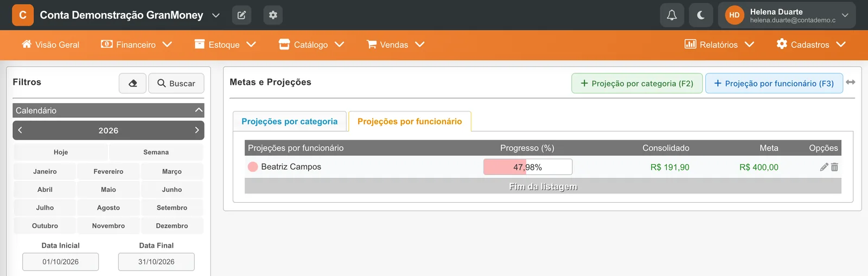The height and width of the screenshot is (276, 868).
Task: Select Junho in the calendar
Action: pos(172,190)
